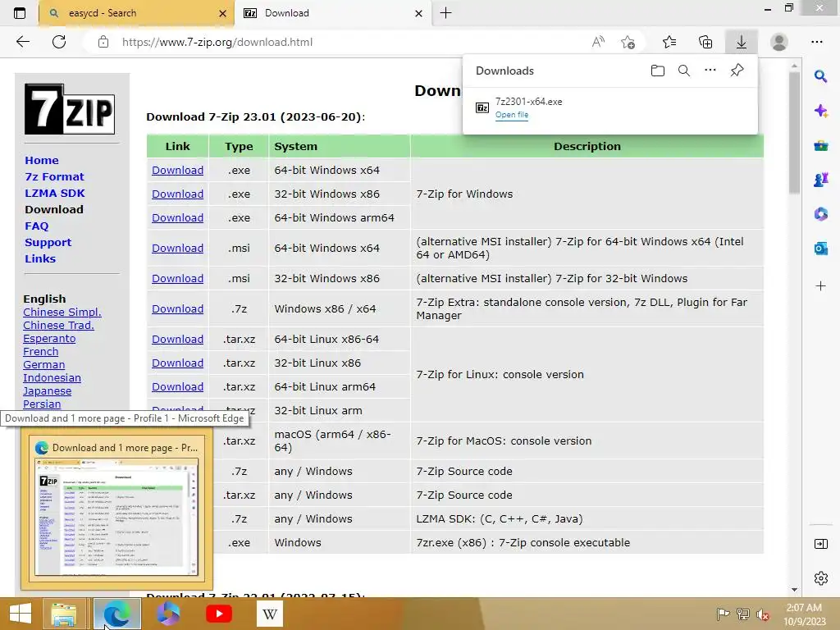
Task: Open the Links page
Action: 40,258
